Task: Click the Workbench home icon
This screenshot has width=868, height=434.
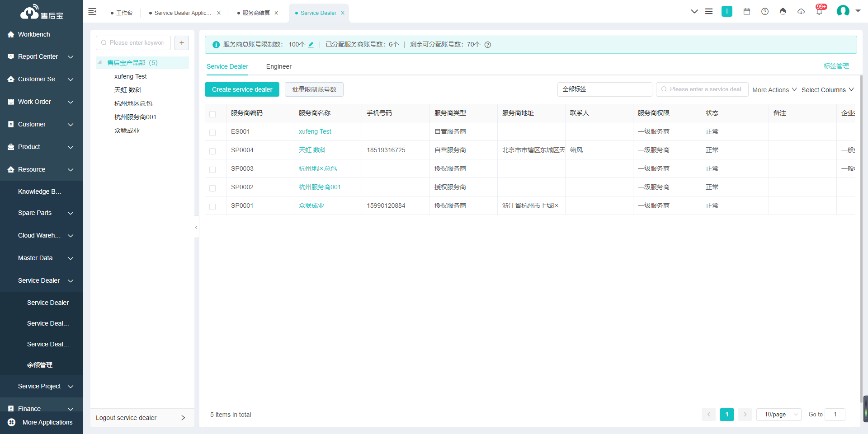Action: (11, 34)
